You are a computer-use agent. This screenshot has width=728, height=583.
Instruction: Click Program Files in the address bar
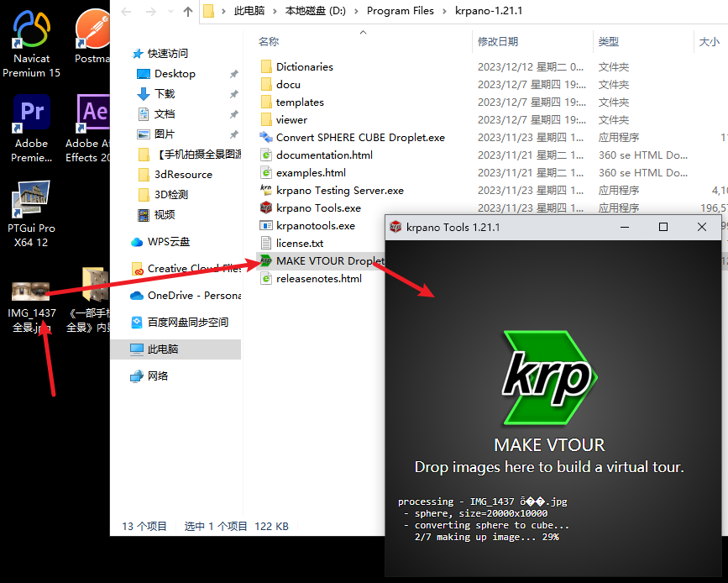401,11
